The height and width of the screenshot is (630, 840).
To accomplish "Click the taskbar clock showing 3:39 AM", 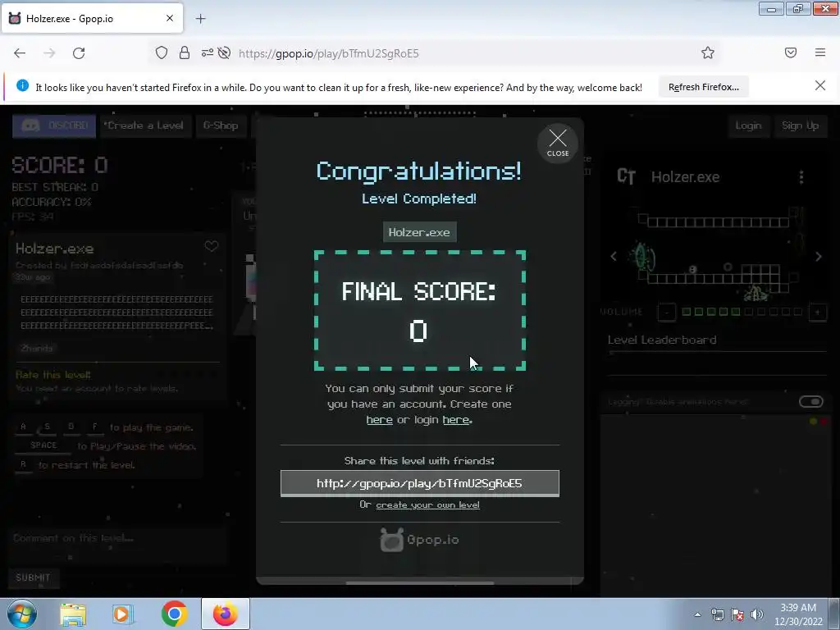I will pos(797,614).
